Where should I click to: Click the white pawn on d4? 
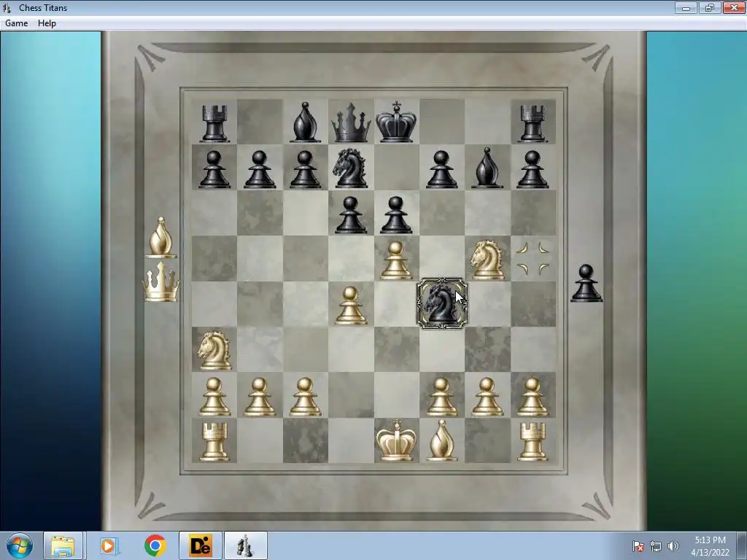click(351, 306)
